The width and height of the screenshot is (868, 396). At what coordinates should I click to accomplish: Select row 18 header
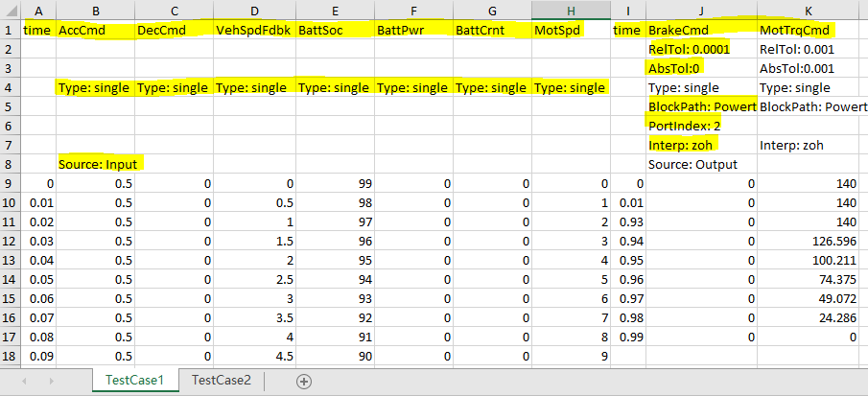tap(10, 357)
